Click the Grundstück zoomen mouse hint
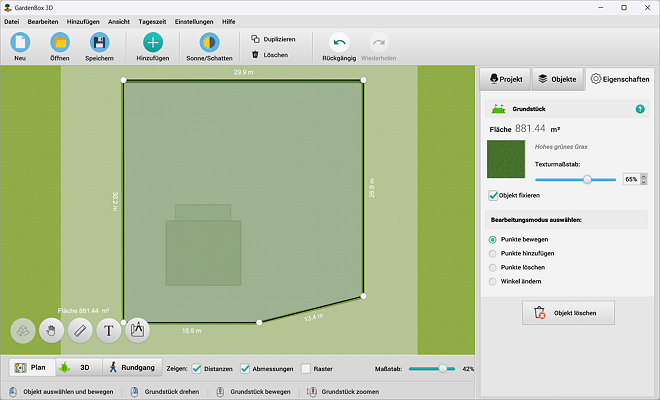The width and height of the screenshot is (660, 400). pyautogui.click(x=343, y=392)
